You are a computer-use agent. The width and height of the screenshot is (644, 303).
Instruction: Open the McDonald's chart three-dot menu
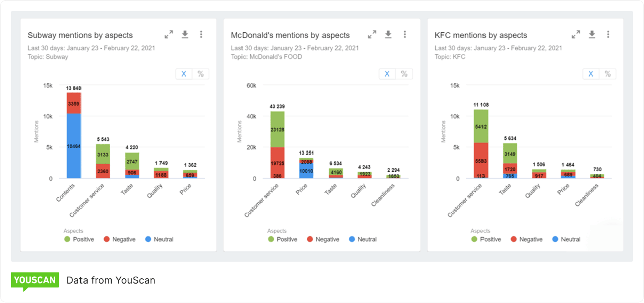click(405, 34)
